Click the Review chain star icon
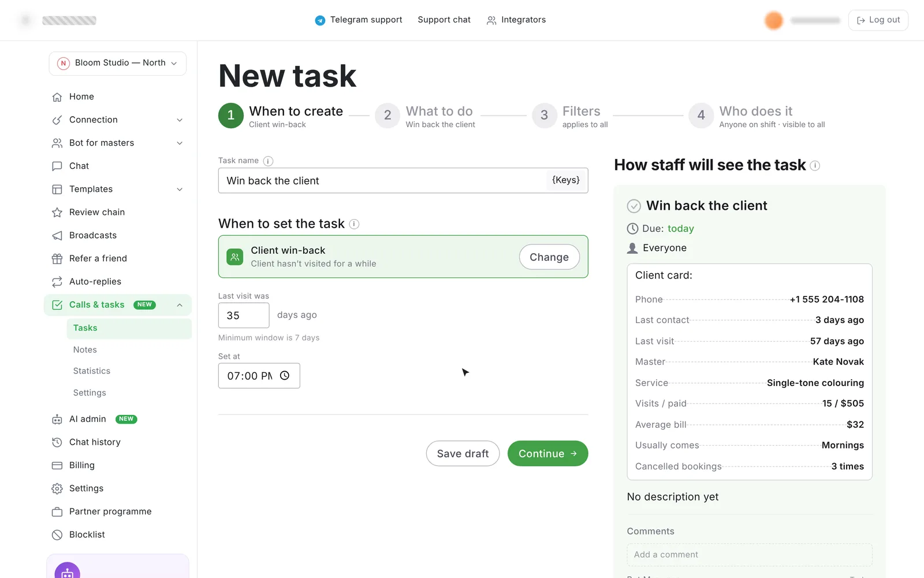This screenshot has width=924, height=578. [x=57, y=212]
